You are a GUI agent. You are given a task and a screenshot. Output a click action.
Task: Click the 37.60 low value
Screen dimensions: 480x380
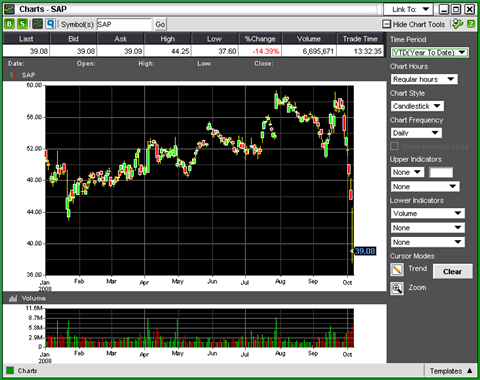click(x=227, y=51)
